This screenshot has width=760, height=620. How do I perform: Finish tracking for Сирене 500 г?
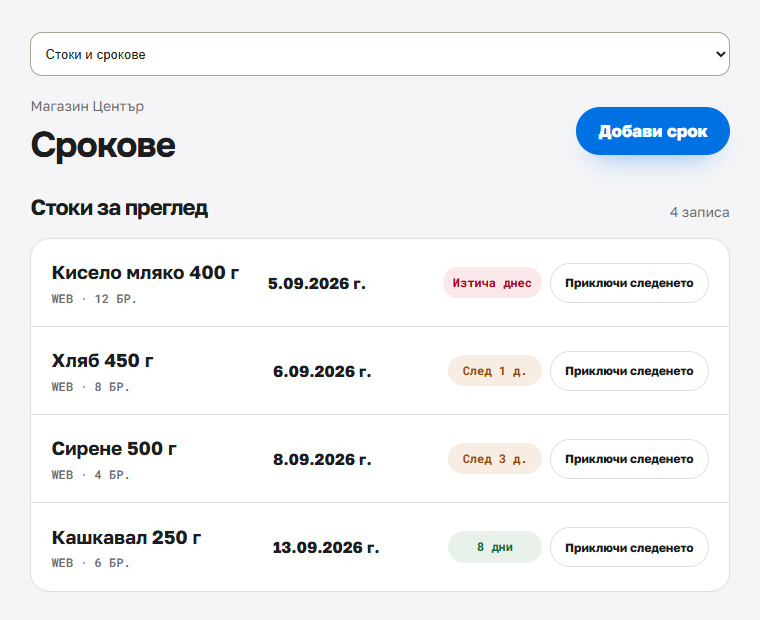629,459
